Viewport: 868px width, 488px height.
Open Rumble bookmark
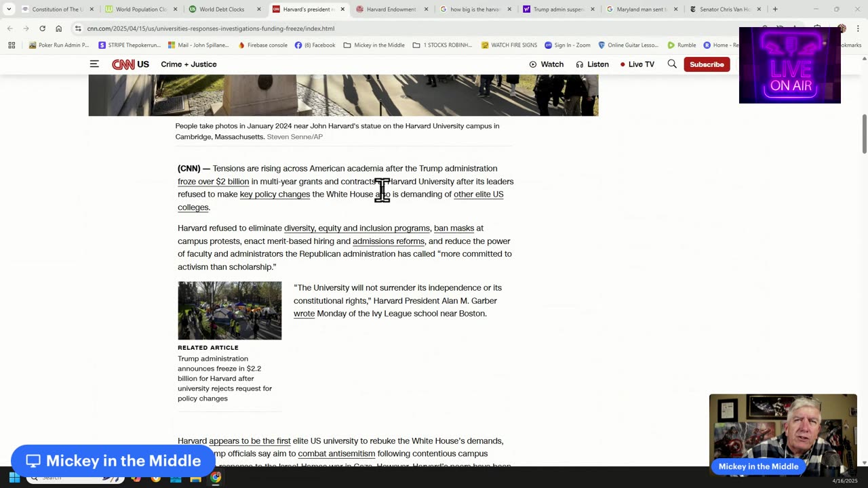(682, 45)
